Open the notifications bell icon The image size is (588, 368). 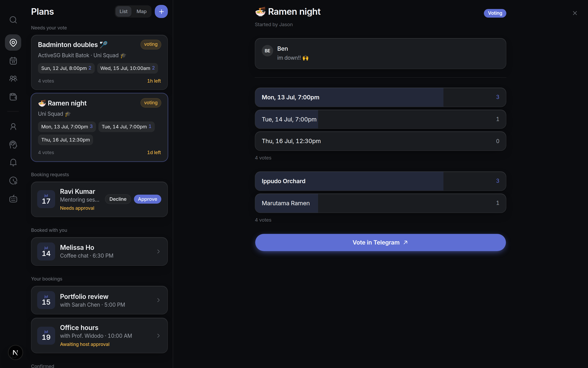coord(13,163)
